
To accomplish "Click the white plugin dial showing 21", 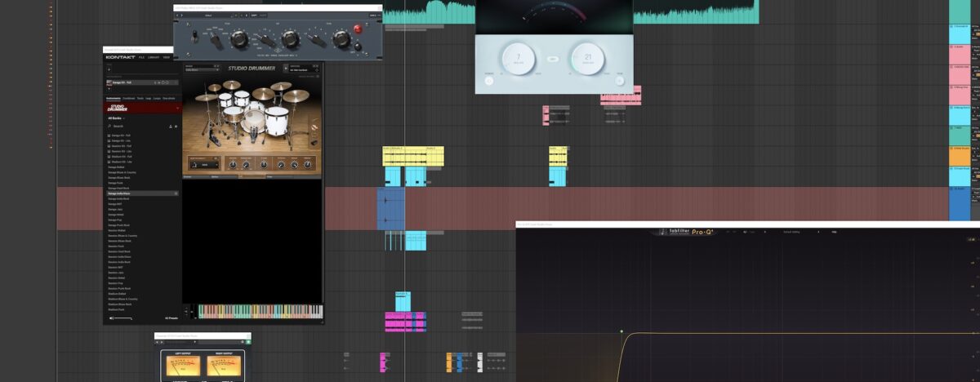I will point(588,59).
